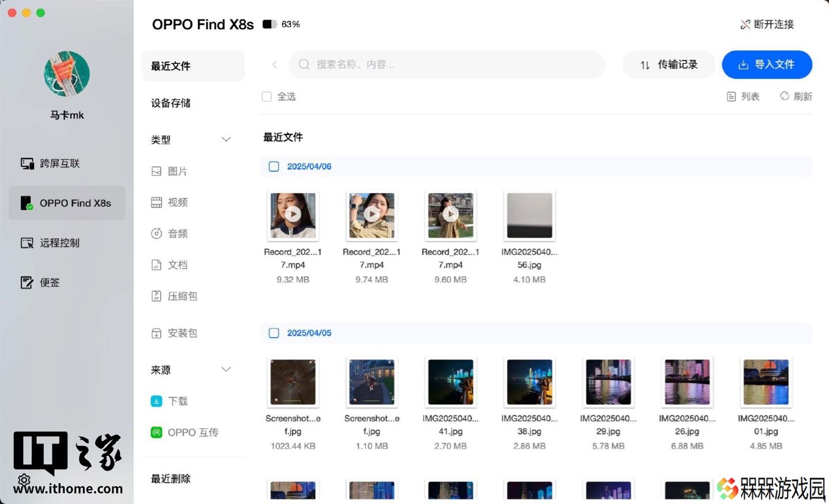Click the magnifier icon in the search field

304,64
